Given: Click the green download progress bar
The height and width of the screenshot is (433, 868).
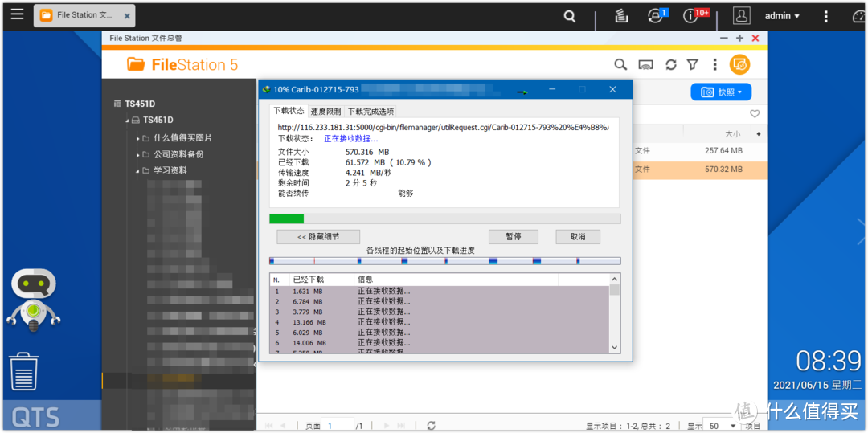Looking at the screenshot, I should (444, 219).
